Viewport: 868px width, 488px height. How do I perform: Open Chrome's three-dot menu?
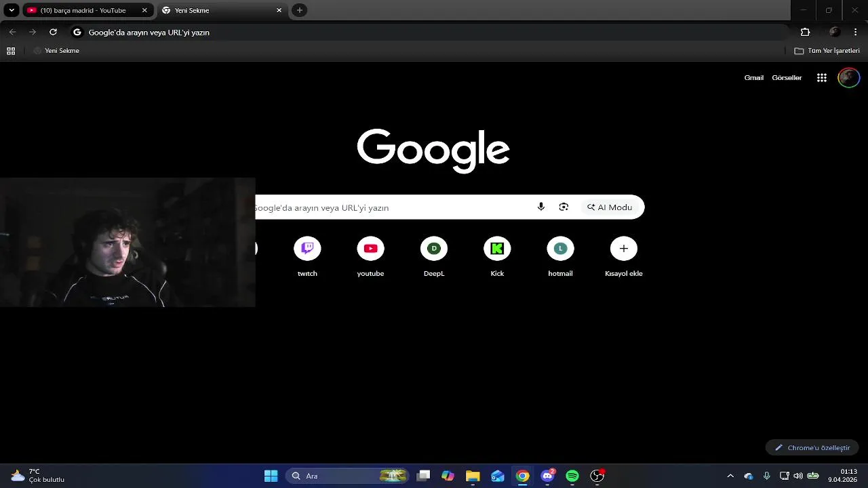pos(855,32)
